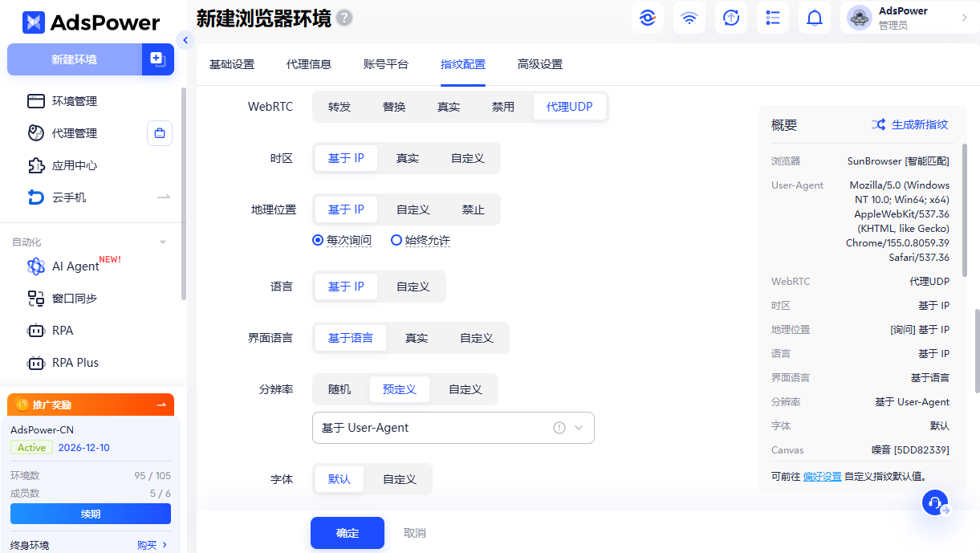Click the eye-shaped icon in the top bar
This screenshot has height=553, width=980.
648,18
